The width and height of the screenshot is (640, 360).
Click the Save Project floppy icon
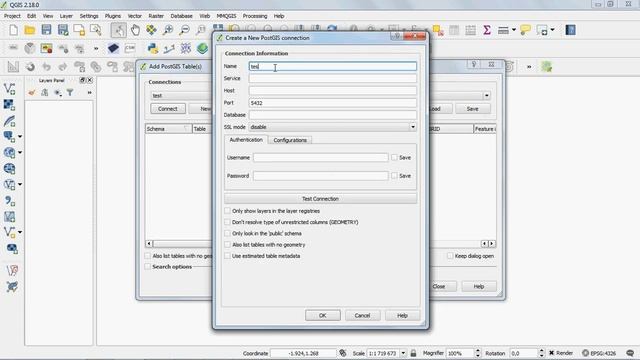(x=46, y=30)
